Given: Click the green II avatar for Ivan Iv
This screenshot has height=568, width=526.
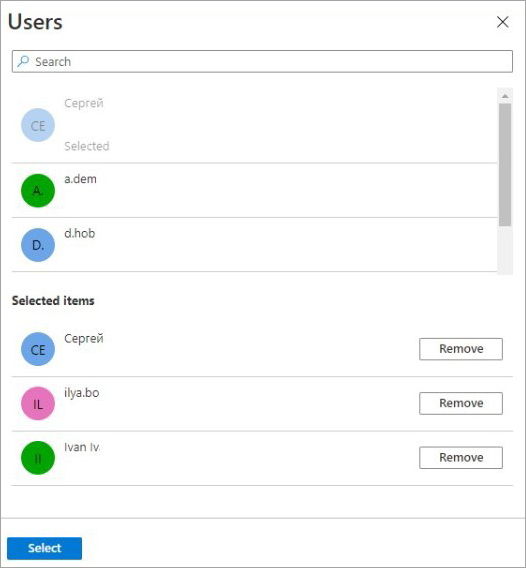Looking at the screenshot, I should click(38, 458).
